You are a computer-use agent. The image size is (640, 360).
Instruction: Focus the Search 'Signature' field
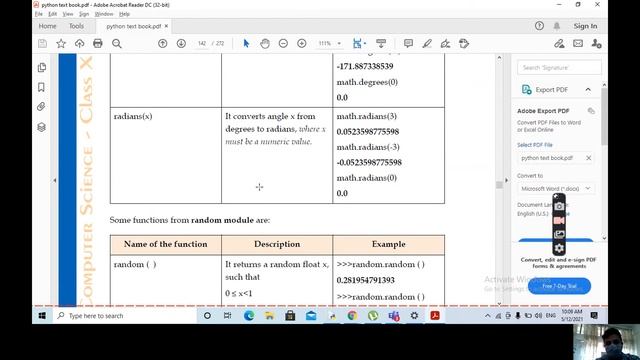click(559, 67)
